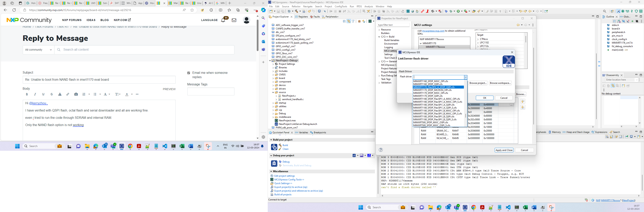Image resolution: width=644 pixels, height=212 pixels.
Task: Click the browser page vertical scrollbar
Action: click(x=258, y=35)
